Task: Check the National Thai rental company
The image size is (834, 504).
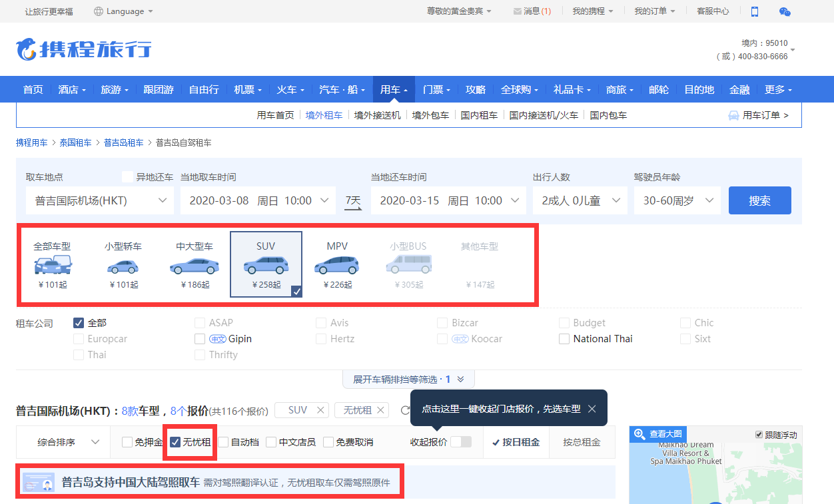Action: tap(564, 339)
